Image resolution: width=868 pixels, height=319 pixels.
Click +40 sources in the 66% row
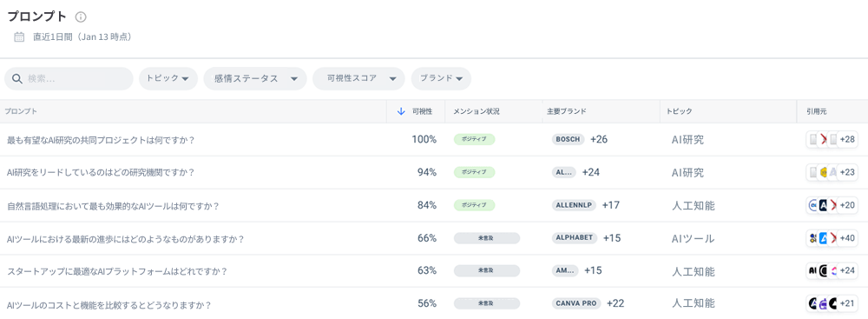point(846,238)
